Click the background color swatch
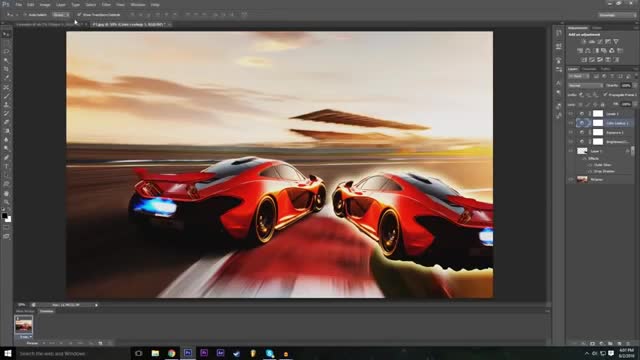The image size is (640, 360). 9,220
